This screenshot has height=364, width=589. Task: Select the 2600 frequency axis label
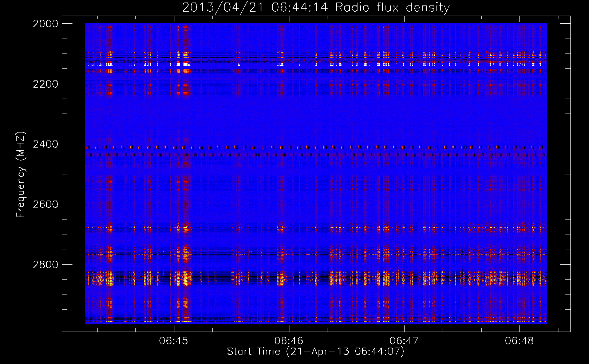click(46, 204)
